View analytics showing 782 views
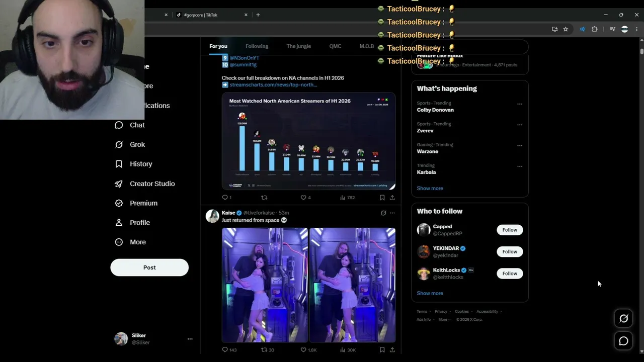The image size is (644, 362). (347, 198)
